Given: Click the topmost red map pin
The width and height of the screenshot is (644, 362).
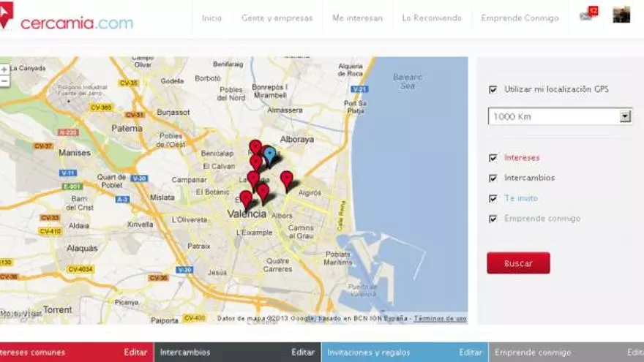Looking at the screenshot, I should [x=255, y=146].
